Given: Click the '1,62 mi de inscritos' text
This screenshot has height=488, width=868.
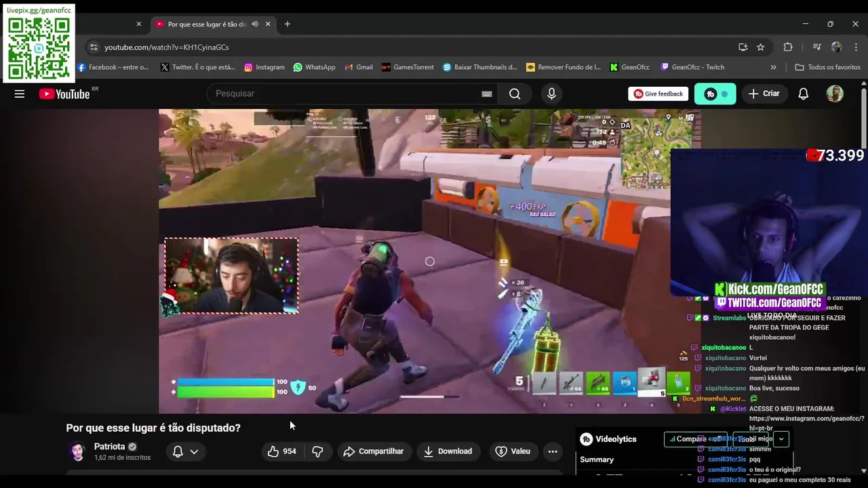Looking at the screenshot, I should click(122, 457).
